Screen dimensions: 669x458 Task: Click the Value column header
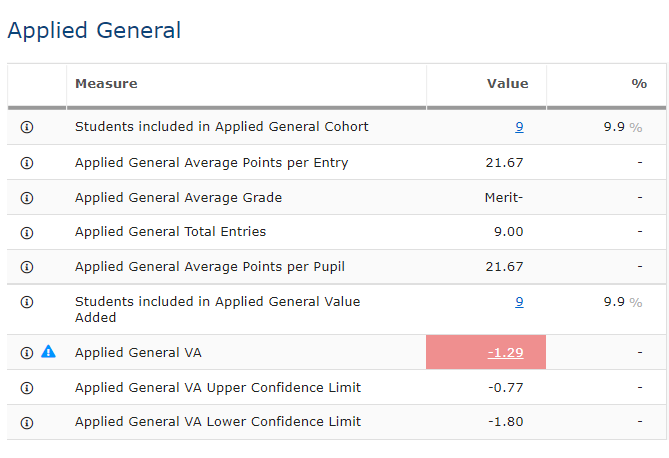507,84
